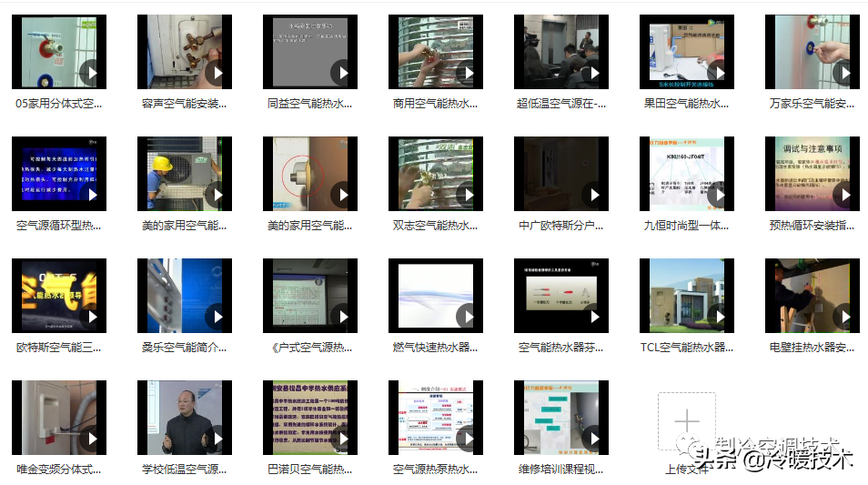Screen dimensions: 868x485
Task: Play the 万家乐空气能安... video
Action: tap(844, 73)
